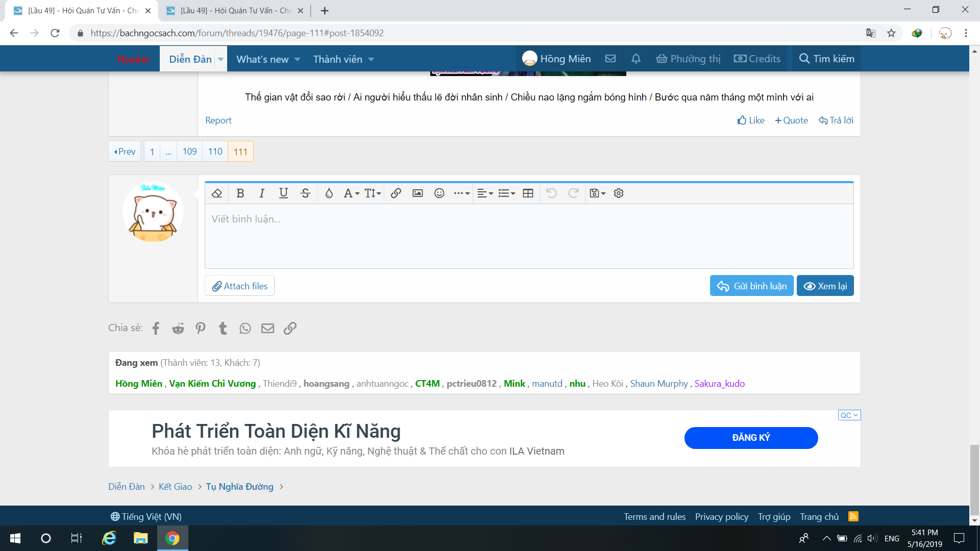The width and height of the screenshot is (980, 551).
Task: Click the Gửi bình luận button
Action: coord(751,286)
